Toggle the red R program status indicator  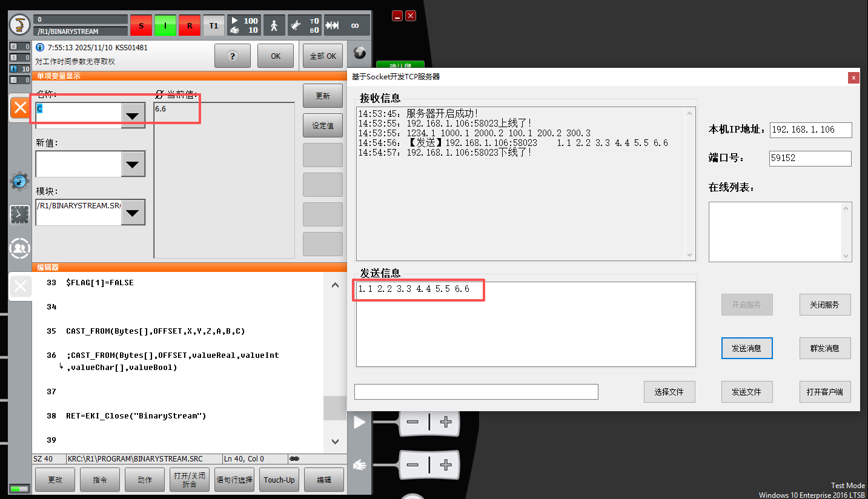tap(189, 25)
